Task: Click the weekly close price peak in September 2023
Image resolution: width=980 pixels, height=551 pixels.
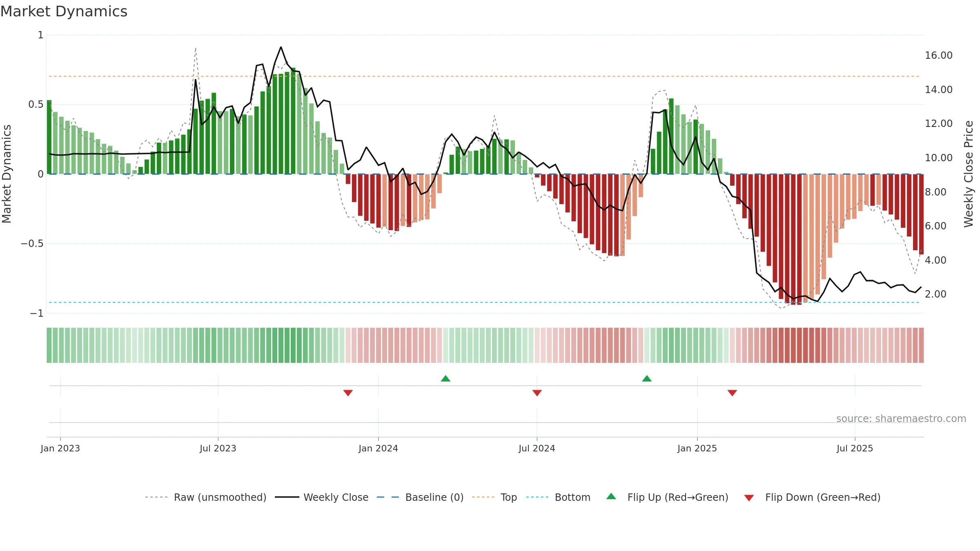Action: click(281, 47)
